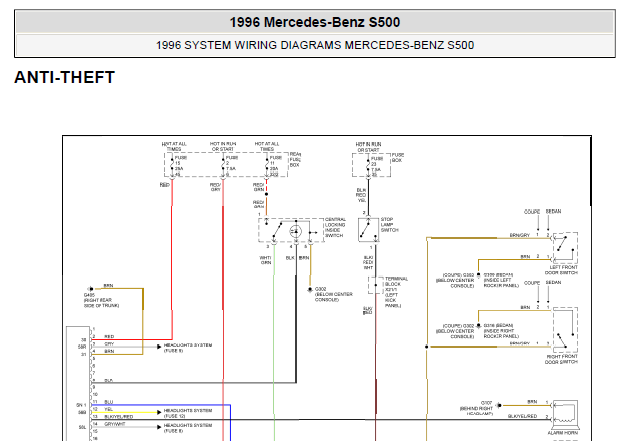619x441 pixels.
Task: Click the 'BLK/RED/YEL' wire label below fuse 23
Action: pyautogui.click(x=361, y=195)
